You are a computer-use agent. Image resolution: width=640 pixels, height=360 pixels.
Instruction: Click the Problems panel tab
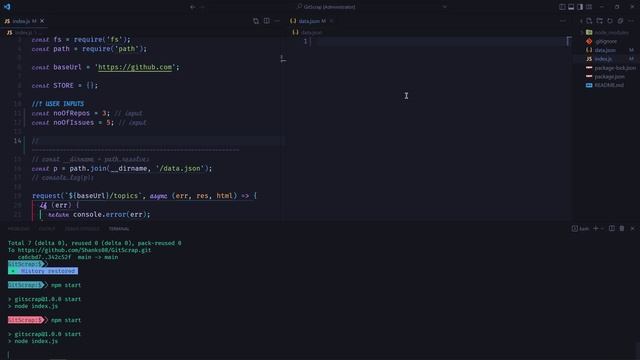(19, 229)
